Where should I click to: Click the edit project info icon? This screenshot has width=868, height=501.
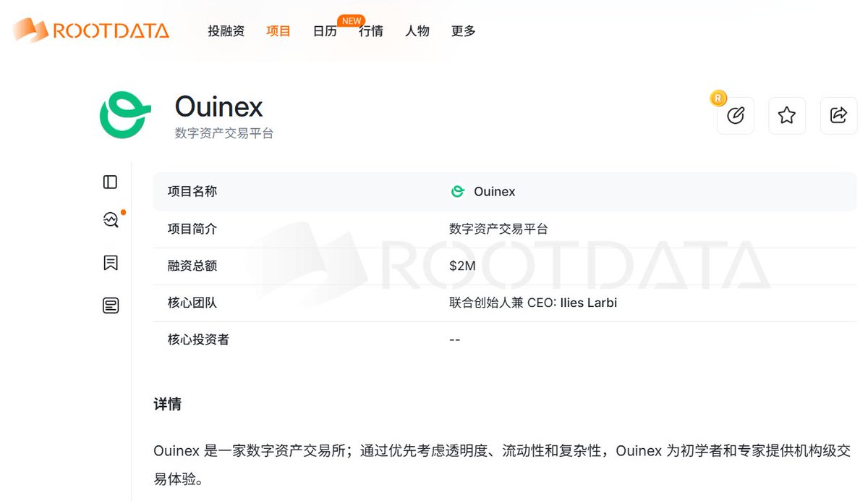[x=736, y=115]
